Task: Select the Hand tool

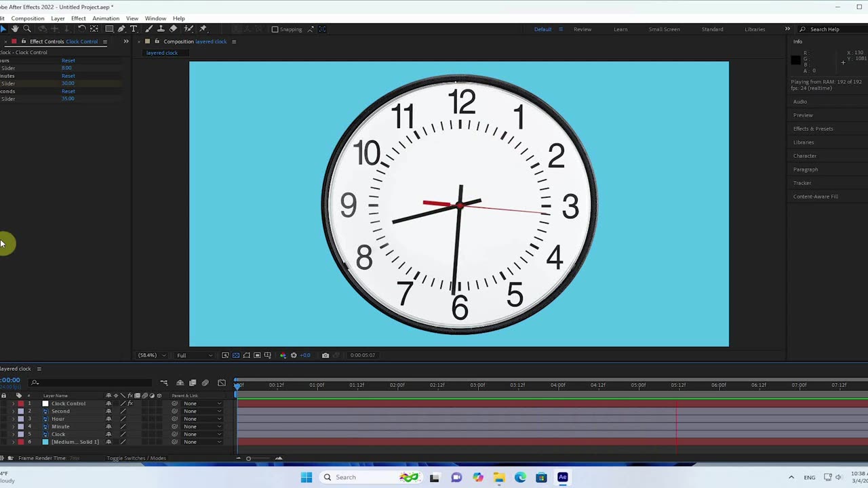Action: click(15, 29)
